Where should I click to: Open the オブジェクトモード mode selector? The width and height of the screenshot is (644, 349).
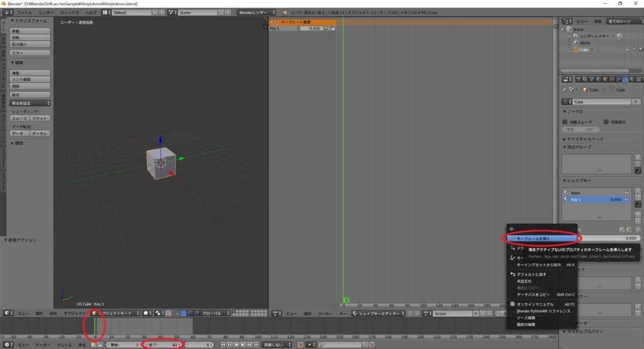click(x=116, y=313)
